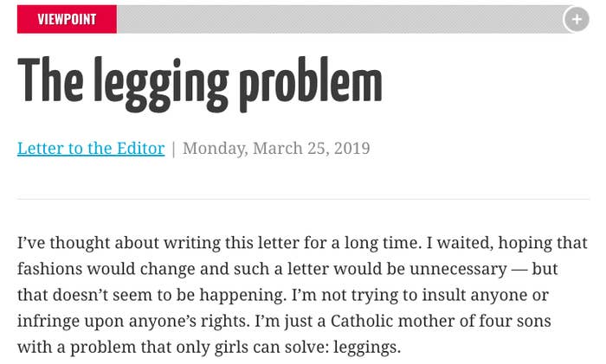The height and width of the screenshot is (364, 606).
Task: Click the word problem in the headline
Action: tap(311, 85)
